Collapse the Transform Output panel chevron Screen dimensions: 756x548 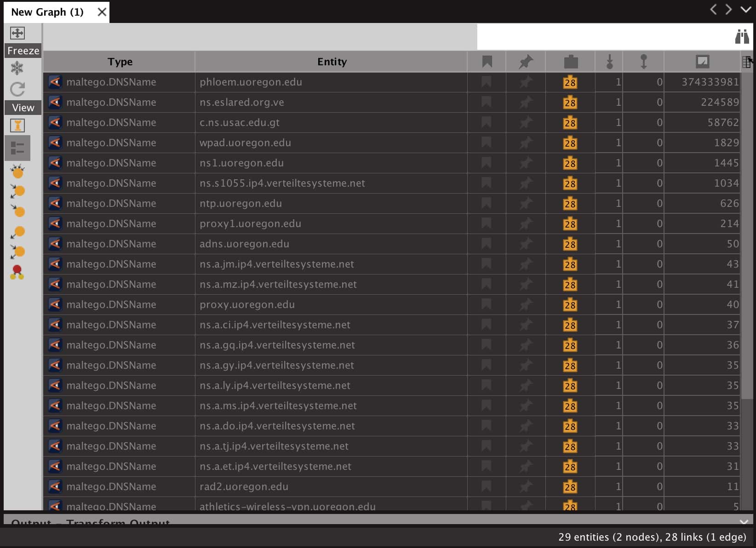[744, 522]
